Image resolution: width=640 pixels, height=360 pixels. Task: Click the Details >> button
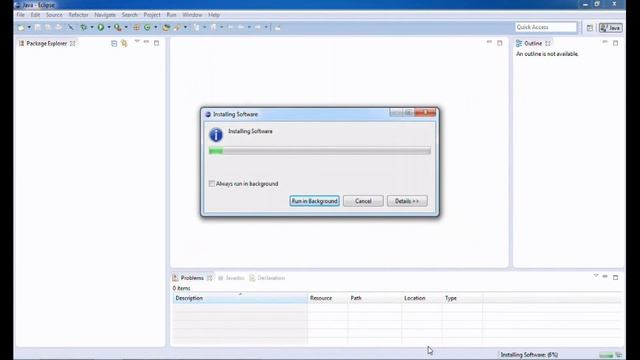[407, 201]
